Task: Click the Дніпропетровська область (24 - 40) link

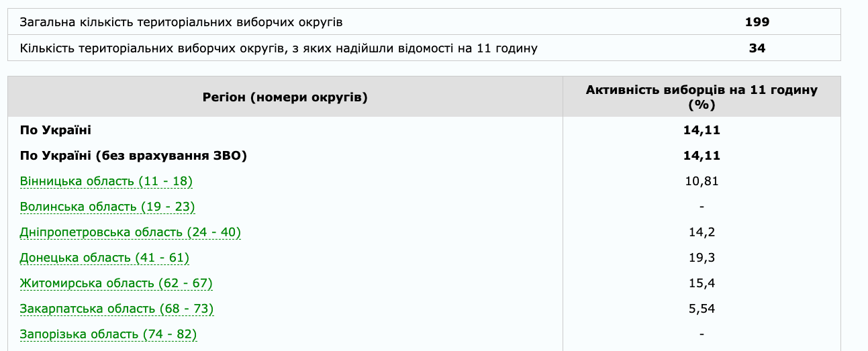Action: point(130,232)
